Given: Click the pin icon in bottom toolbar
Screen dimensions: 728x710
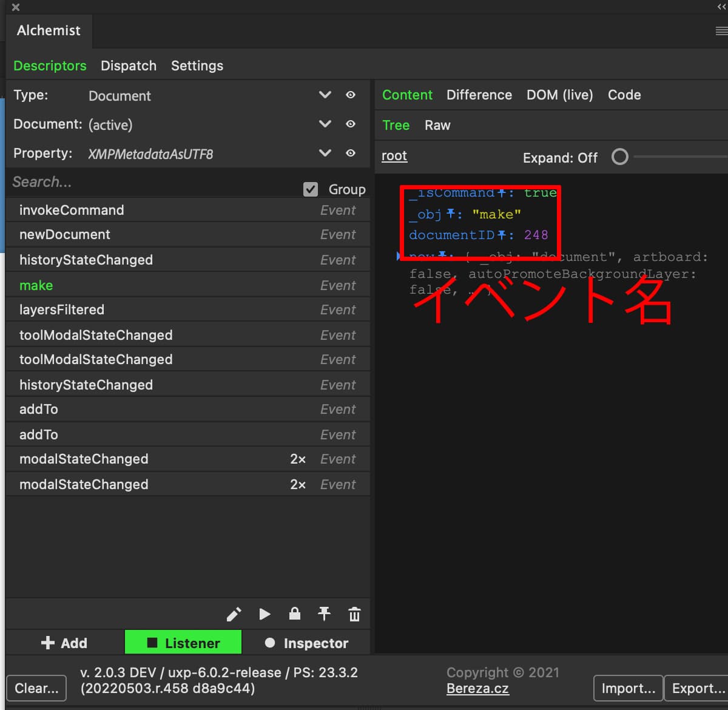Looking at the screenshot, I should 325,614.
